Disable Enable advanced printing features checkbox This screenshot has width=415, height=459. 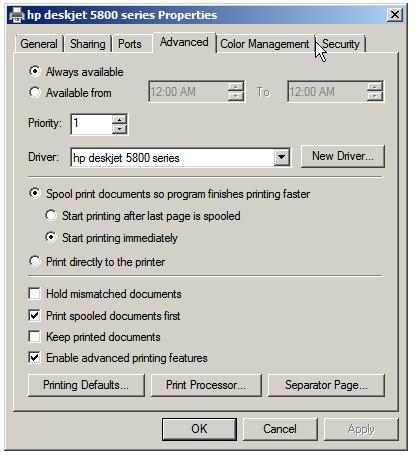coord(35,358)
